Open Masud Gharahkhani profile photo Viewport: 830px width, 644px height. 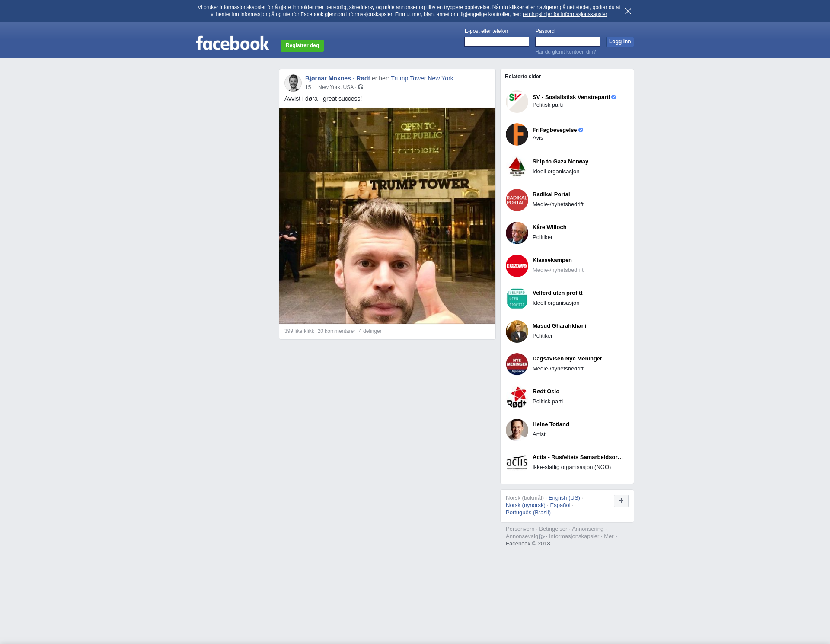coord(517,332)
